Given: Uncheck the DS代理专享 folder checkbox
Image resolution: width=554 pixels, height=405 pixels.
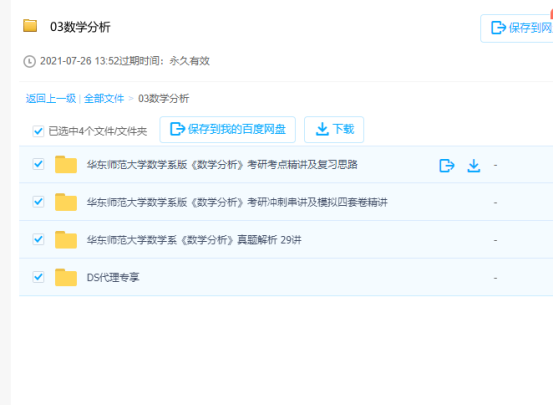Looking at the screenshot, I should tap(38, 277).
